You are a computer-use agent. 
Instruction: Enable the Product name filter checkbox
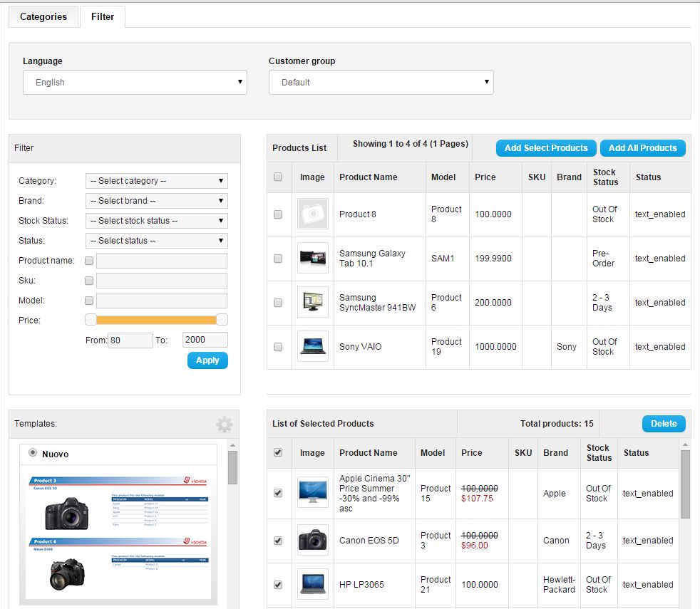tap(89, 261)
